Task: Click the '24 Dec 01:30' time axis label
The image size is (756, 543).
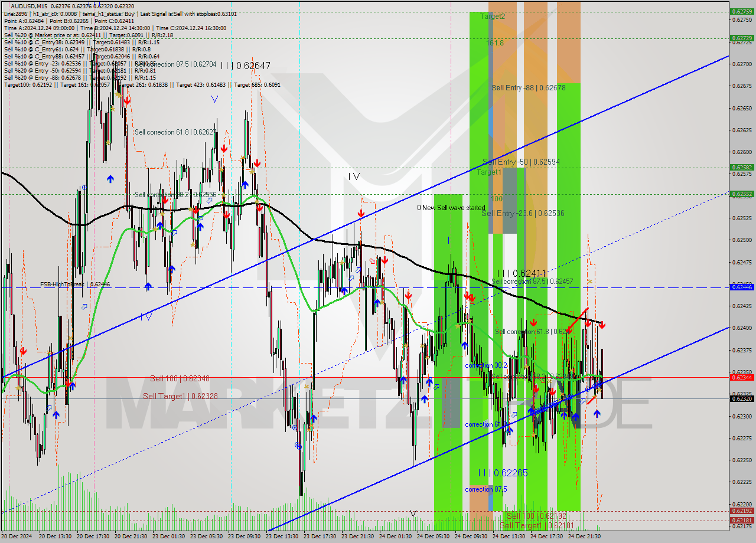Action: [x=396, y=537]
